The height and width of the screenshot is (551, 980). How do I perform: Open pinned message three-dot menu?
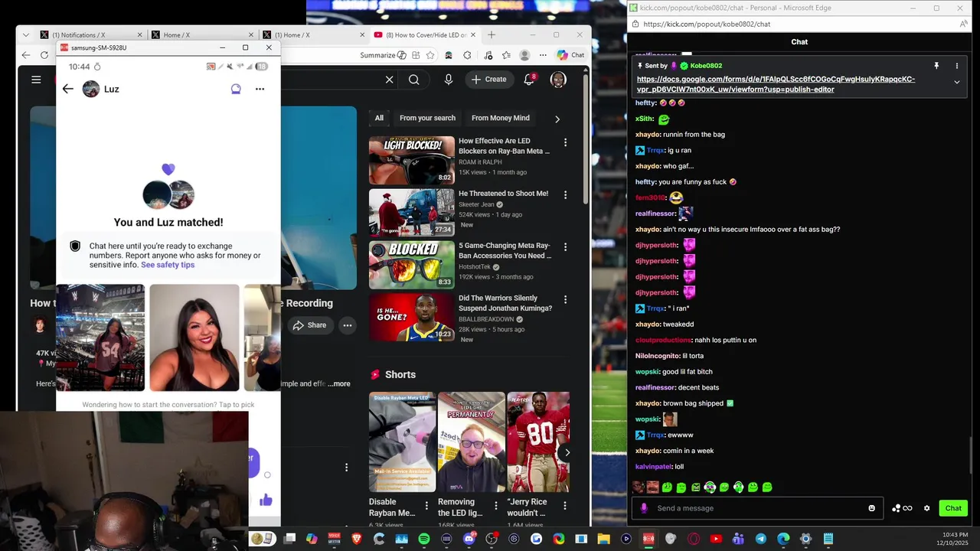[956, 66]
